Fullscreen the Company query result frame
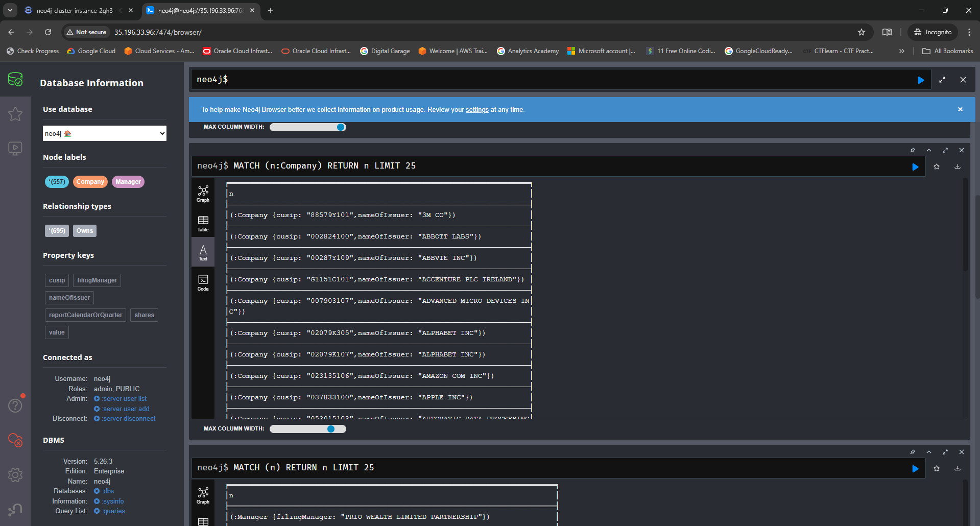This screenshot has width=980, height=526. point(945,150)
